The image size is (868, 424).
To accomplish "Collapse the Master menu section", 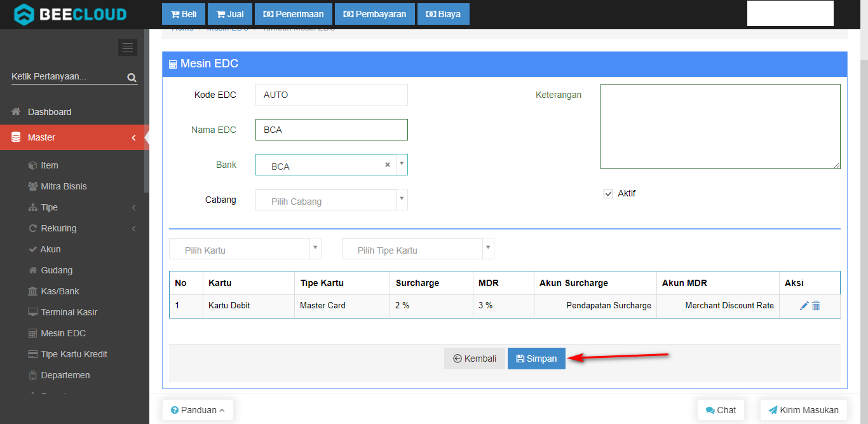I will point(73,137).
